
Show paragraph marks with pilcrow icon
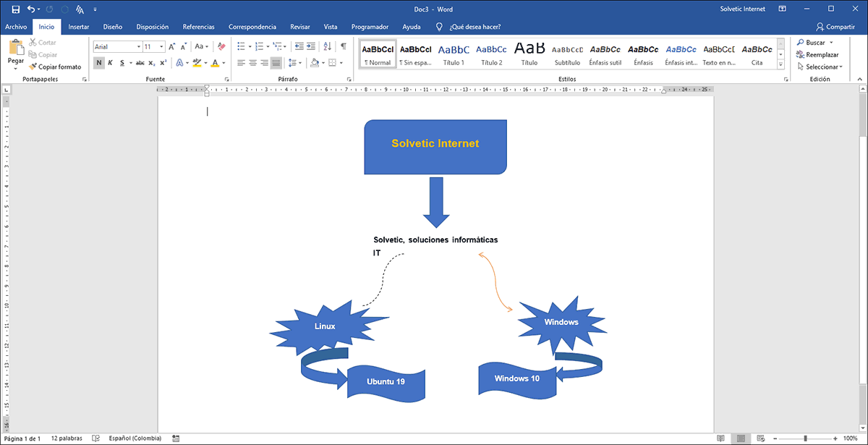point(343,46)
